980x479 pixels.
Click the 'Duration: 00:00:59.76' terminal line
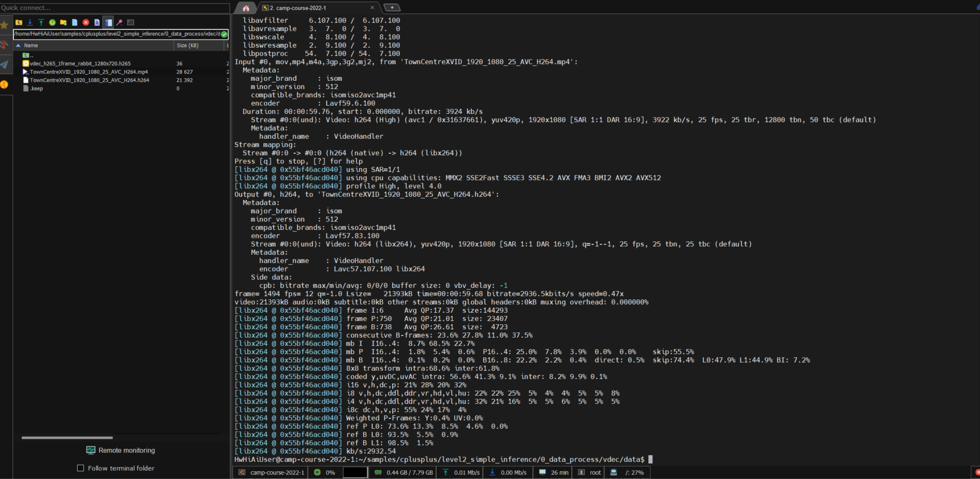point(363,111)
